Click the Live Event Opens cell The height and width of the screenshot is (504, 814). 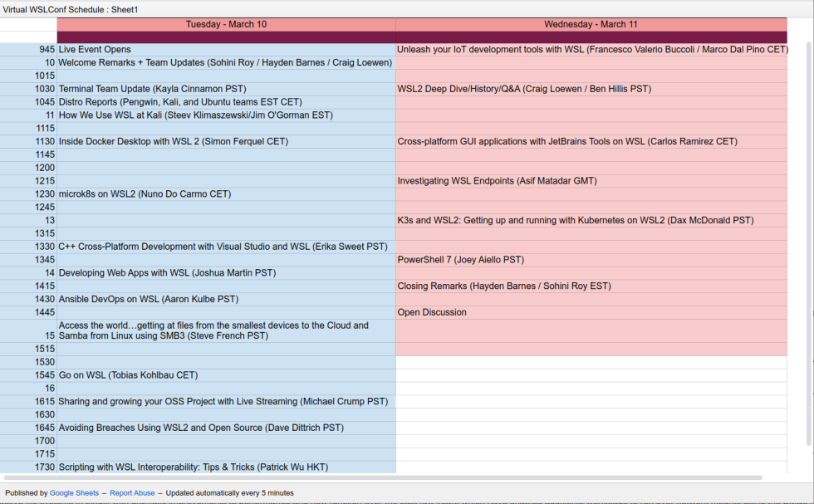click(226, 49)
